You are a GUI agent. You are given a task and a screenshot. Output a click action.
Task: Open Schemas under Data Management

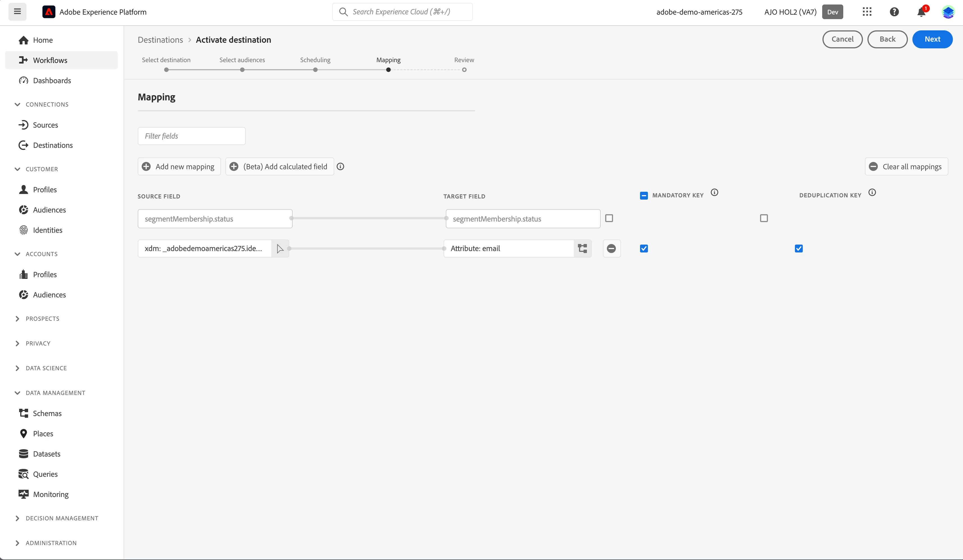click(62, 413)
